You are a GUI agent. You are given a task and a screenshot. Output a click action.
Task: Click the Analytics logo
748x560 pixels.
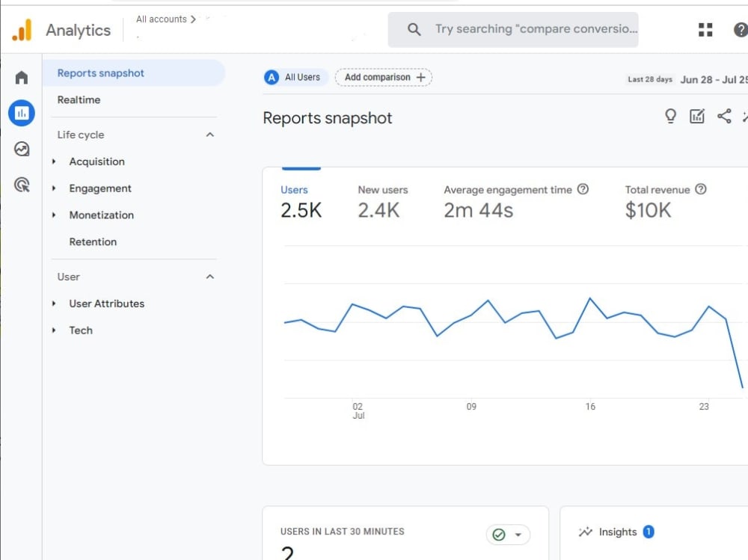pos(22,30)
